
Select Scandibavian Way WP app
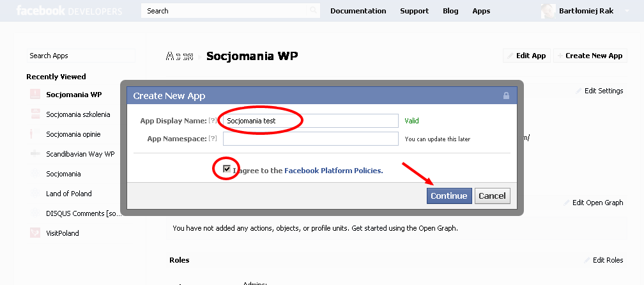80,154
